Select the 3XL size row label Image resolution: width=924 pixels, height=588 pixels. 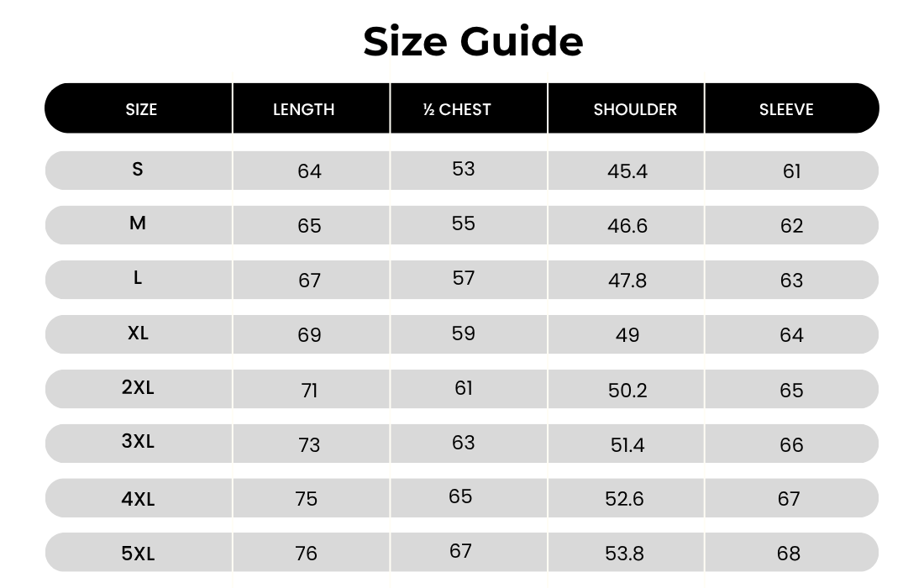[x=138, y=441]
